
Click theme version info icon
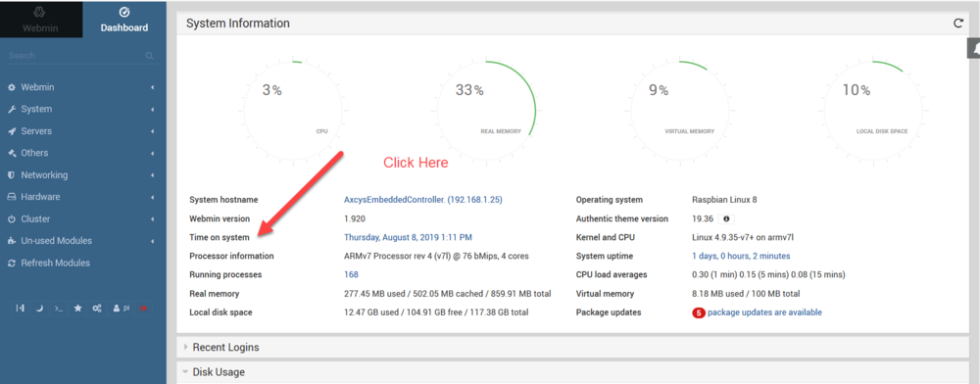click(x=725, y=219)
